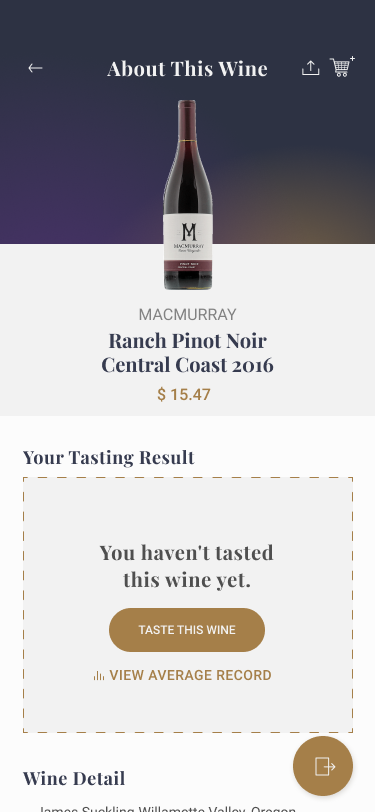Tap the floating gold exit icon button

tap(323, 766)
